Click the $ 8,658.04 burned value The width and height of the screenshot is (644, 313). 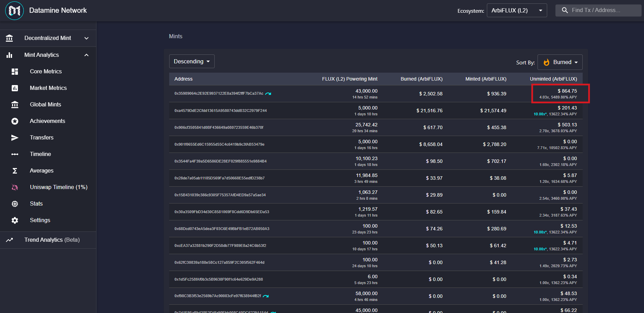coord(431,144)
